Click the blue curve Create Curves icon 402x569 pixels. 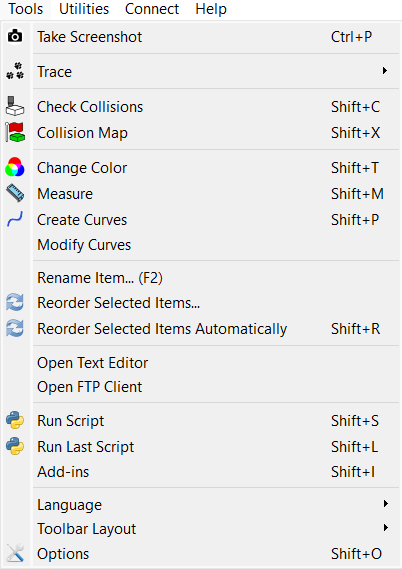click(15, 219)
